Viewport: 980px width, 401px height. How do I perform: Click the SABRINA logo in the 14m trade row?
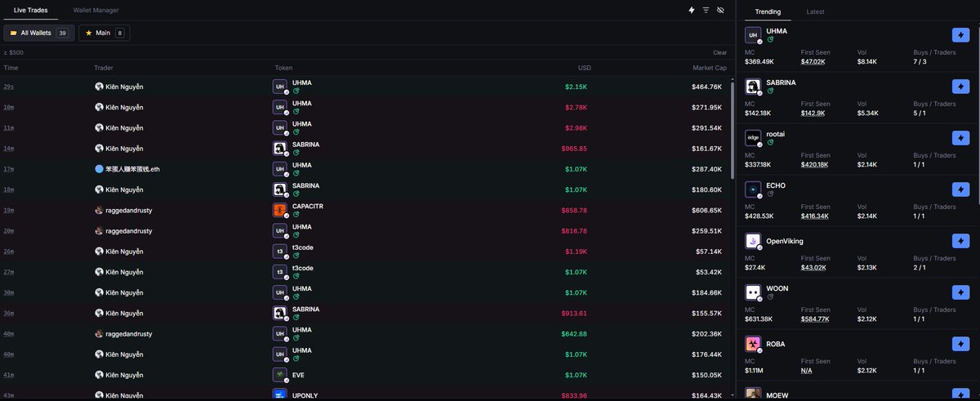(x=279, y=148)
